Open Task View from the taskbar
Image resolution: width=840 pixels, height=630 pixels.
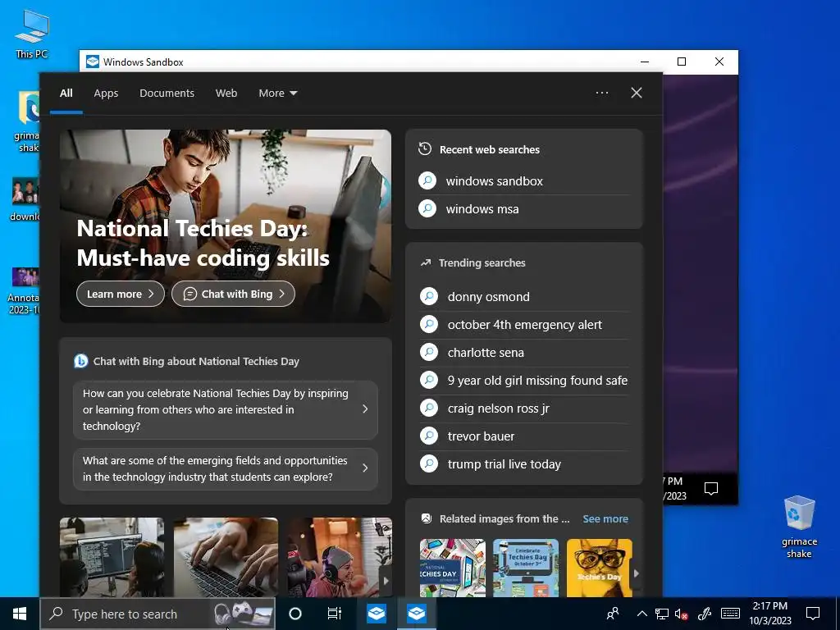[335, 614]
